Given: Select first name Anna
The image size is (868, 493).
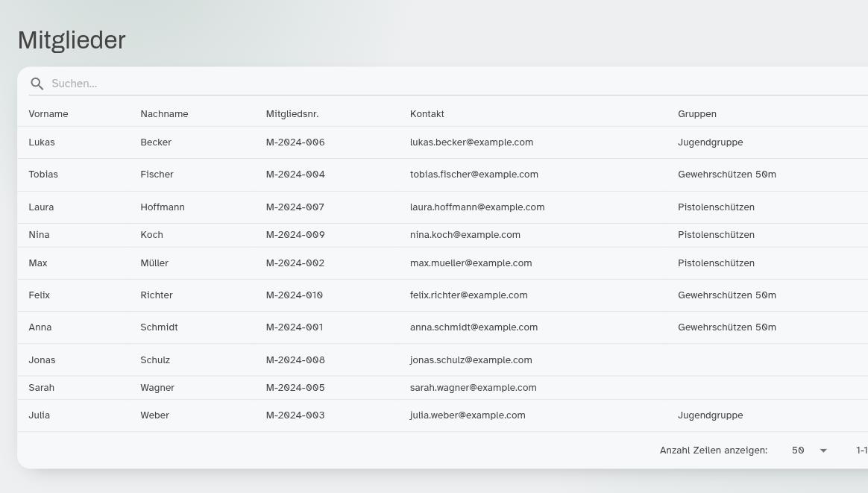Looking at the screenshot, I should pos(40,327).
